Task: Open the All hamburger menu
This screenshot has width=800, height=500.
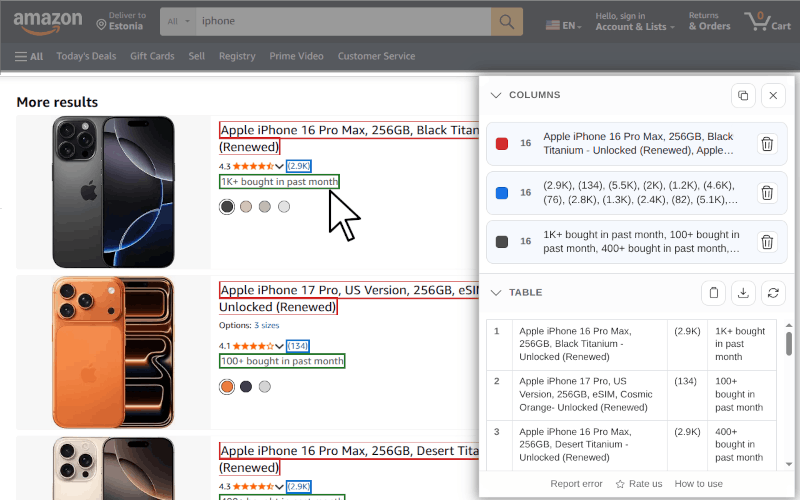Action: pos(29,57)
